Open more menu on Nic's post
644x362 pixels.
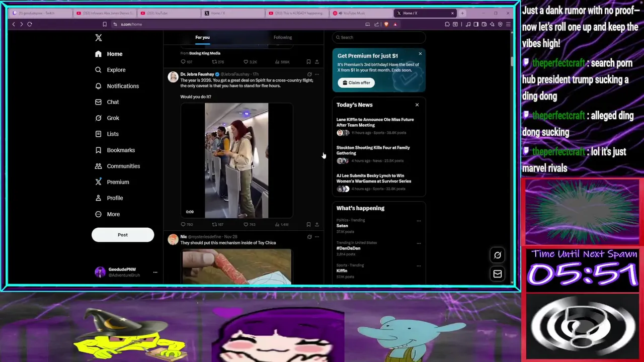[316, 237]
